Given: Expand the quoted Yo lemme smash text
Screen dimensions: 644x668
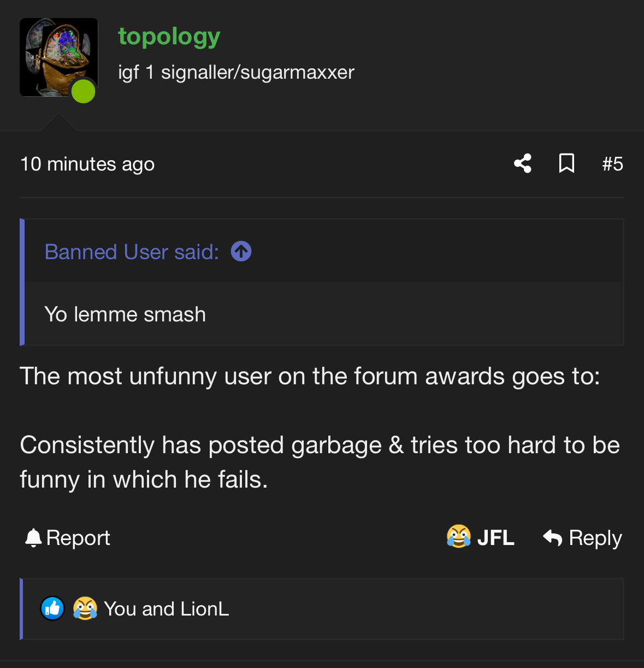Looking at the screenshot, I should pyautogui.click(x=125, y=314).
